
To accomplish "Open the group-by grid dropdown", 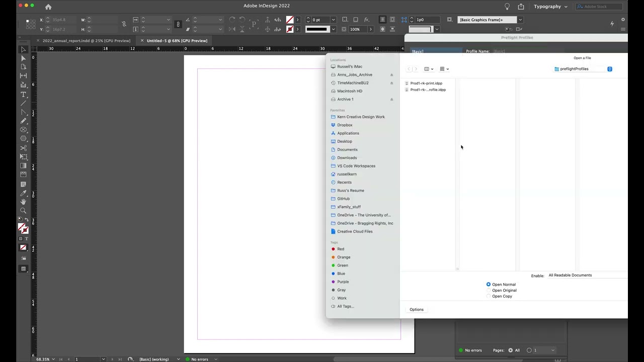I will 444,69.
